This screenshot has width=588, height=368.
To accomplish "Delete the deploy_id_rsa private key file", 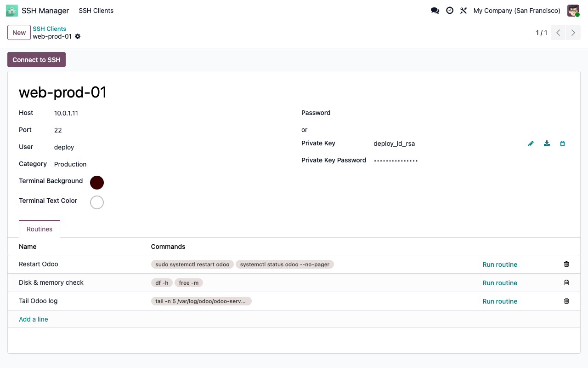I will [x=562, y=144].
